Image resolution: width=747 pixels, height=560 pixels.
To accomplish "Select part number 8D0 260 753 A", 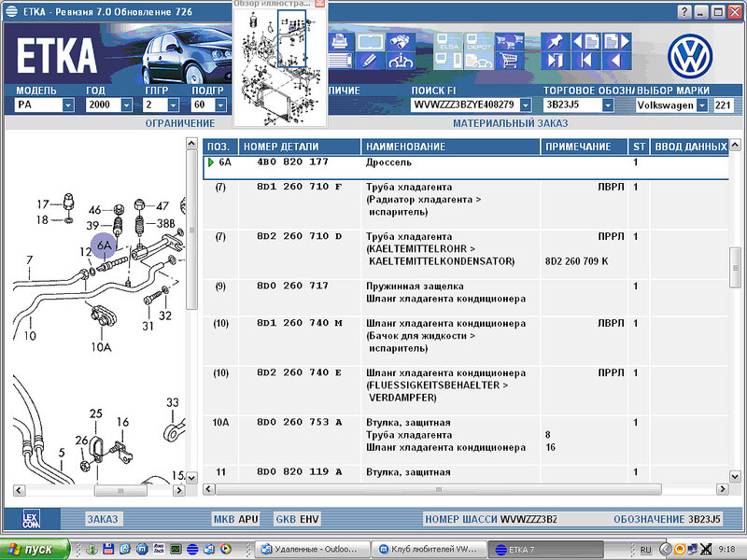I will tap(299, 422).
